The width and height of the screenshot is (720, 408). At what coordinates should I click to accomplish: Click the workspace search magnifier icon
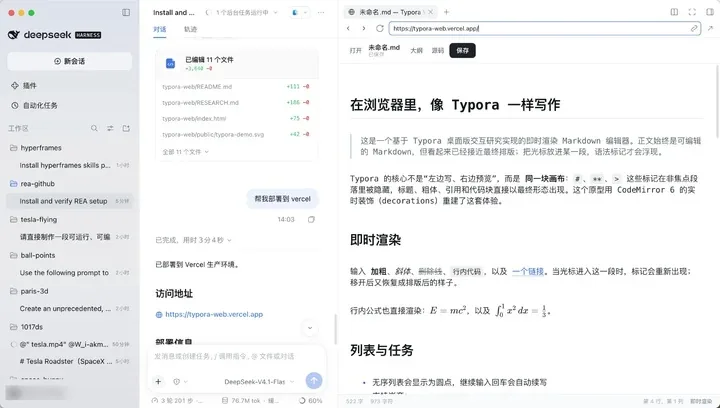click(94, 129)
